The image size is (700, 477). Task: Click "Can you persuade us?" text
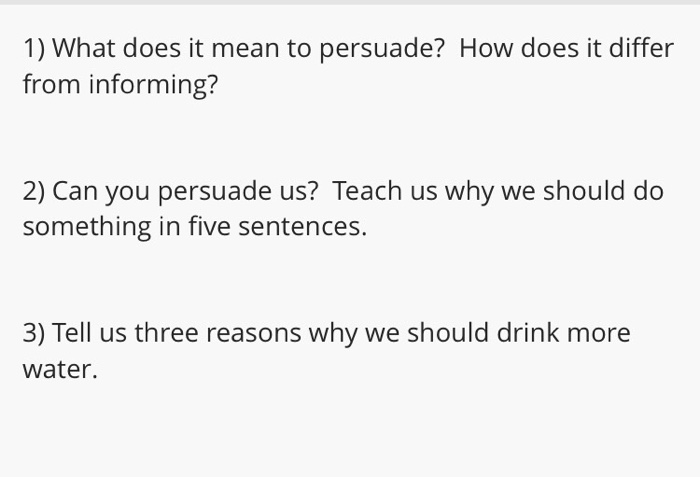pyautogui.click(x=185, y=192)
